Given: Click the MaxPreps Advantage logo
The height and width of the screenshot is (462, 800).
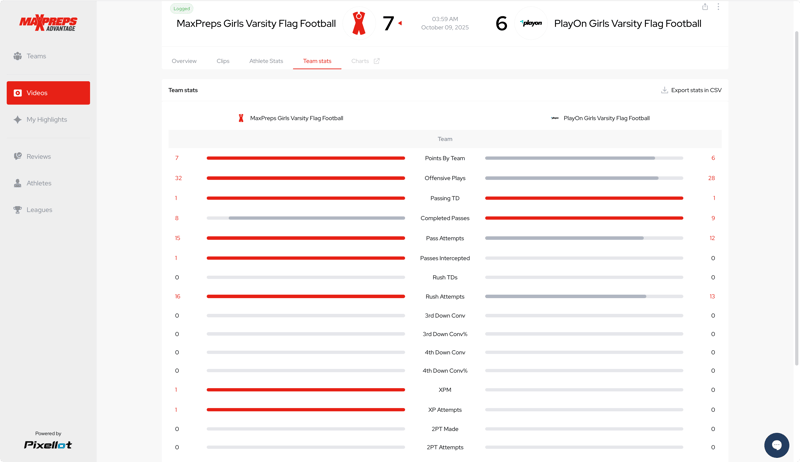Looking at the screenshot, I should tap(48, 23).
